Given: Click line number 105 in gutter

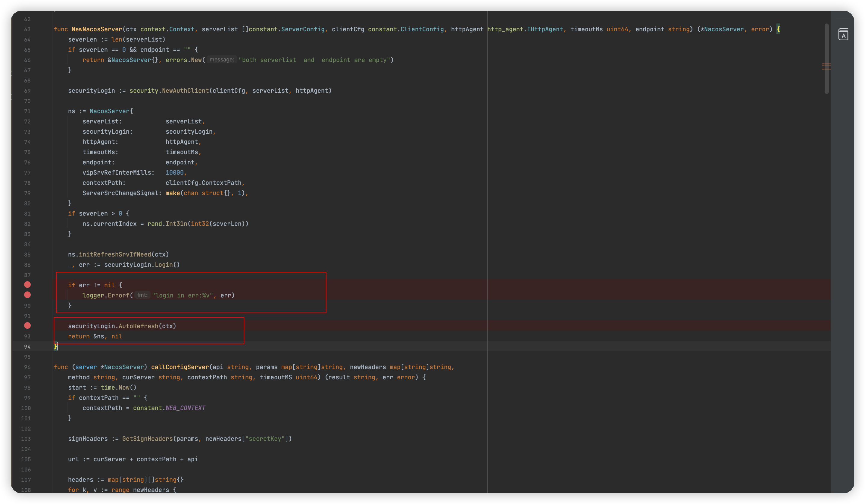Looking at the screenshot, I should (26, 459).
